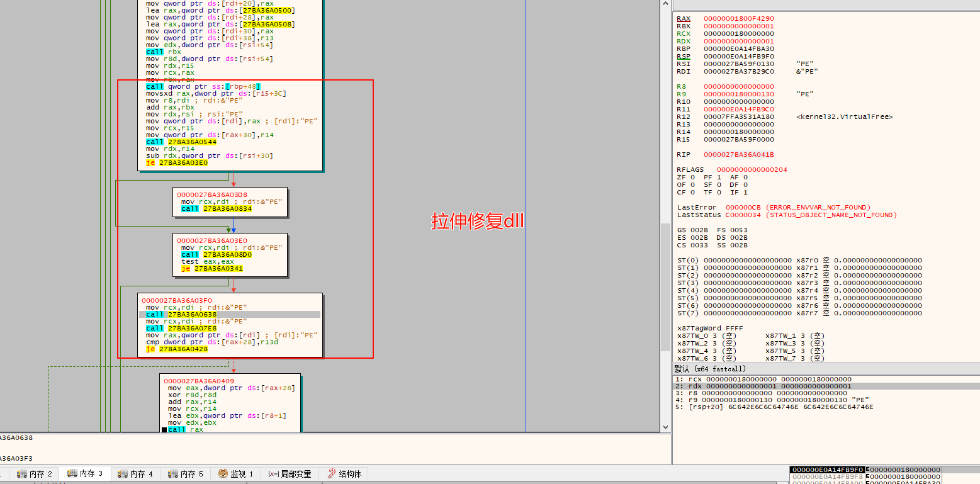980x484 pixels.
Task: Toggle the TF flag value
Action: coord(719,193)
